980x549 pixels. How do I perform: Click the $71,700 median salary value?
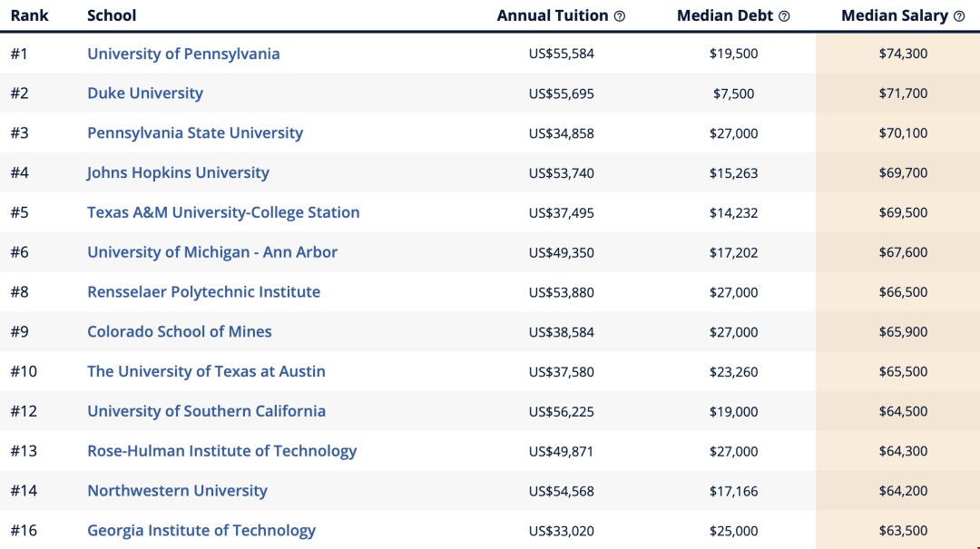click(x=903, y=93)
